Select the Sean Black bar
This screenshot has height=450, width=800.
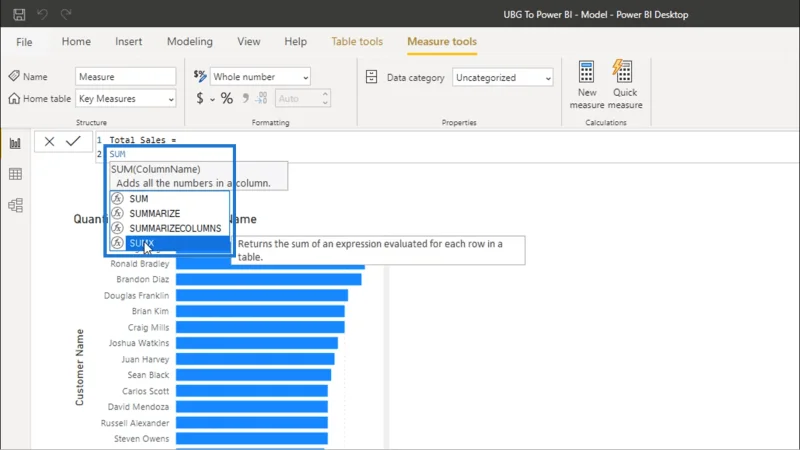point(254,375)
